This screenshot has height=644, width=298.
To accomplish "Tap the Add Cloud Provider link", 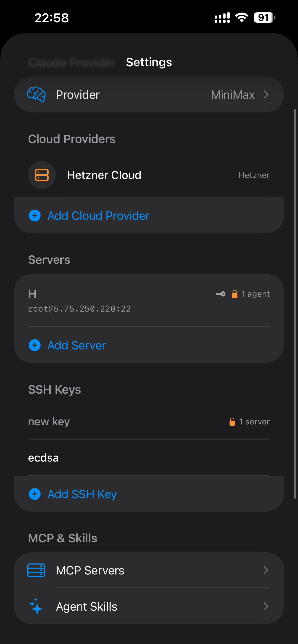I will click(99, 216).
